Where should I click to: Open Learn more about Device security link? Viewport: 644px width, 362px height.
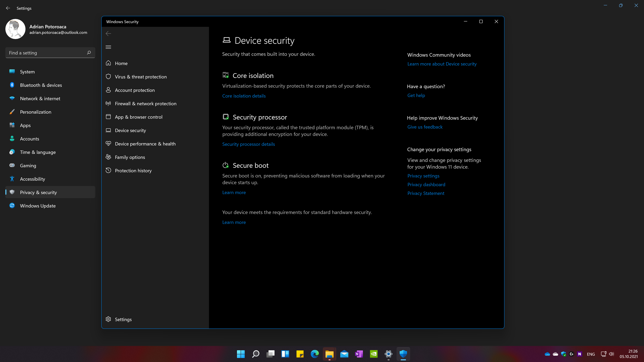coord(442,64)
